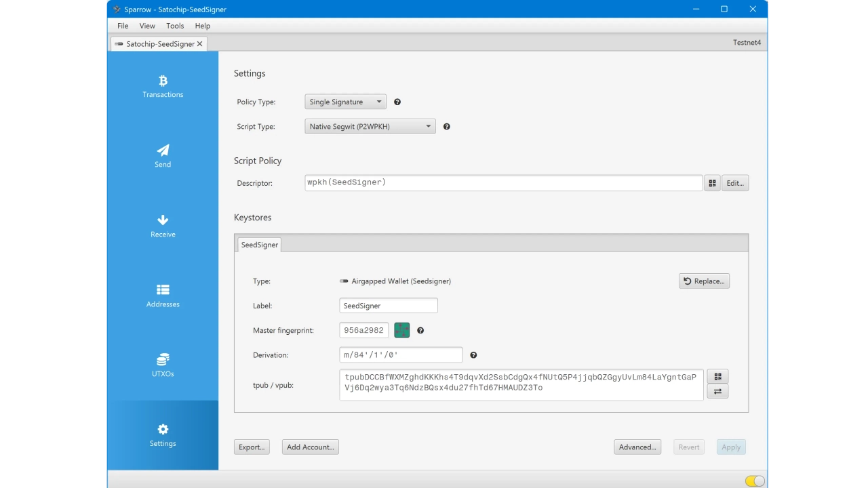Click the Replace... keystore button
The width and height of the screenshot is (868, 488).
click(x=704, y=281)
